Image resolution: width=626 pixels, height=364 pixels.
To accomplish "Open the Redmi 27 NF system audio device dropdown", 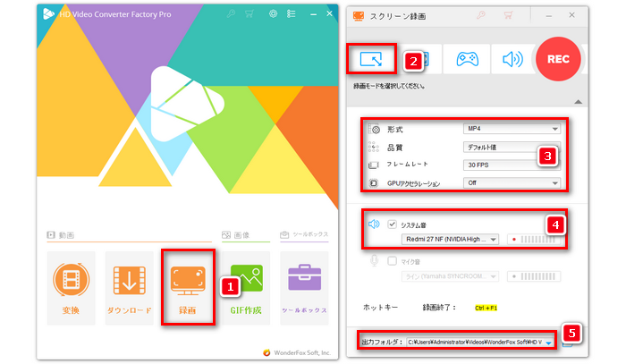I will [450, 239].
